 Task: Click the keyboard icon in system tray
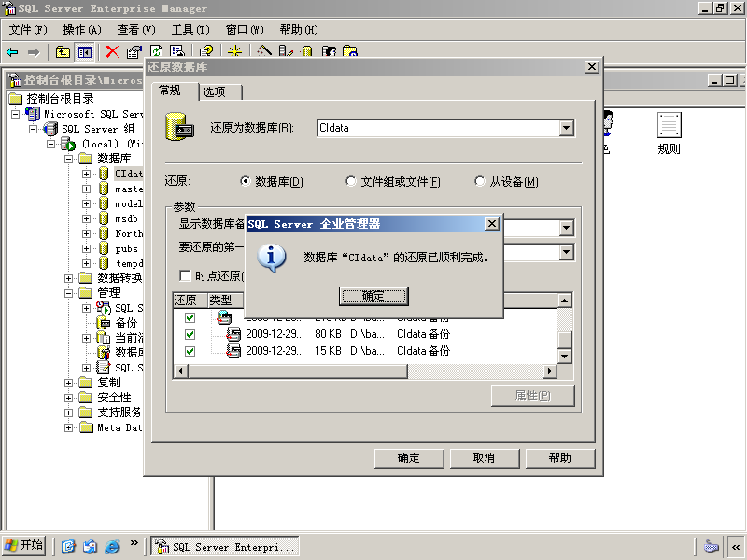(x=711, y=546)
